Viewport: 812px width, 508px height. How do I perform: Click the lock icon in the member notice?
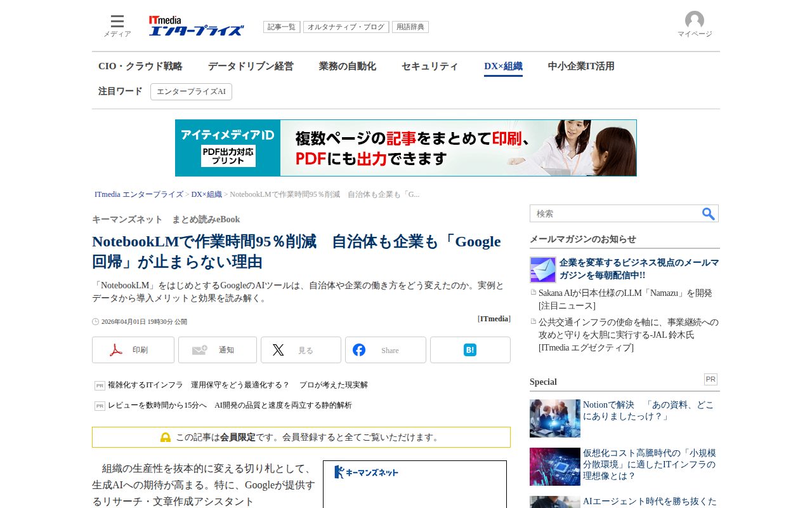(166, 438)
